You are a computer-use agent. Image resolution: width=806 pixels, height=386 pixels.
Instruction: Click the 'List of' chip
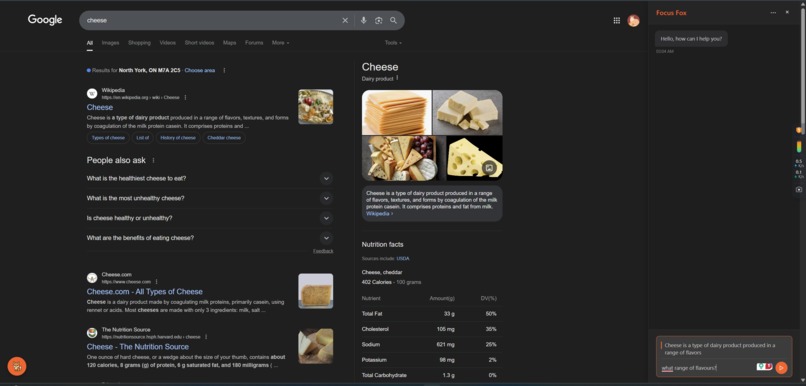point(142,138)
